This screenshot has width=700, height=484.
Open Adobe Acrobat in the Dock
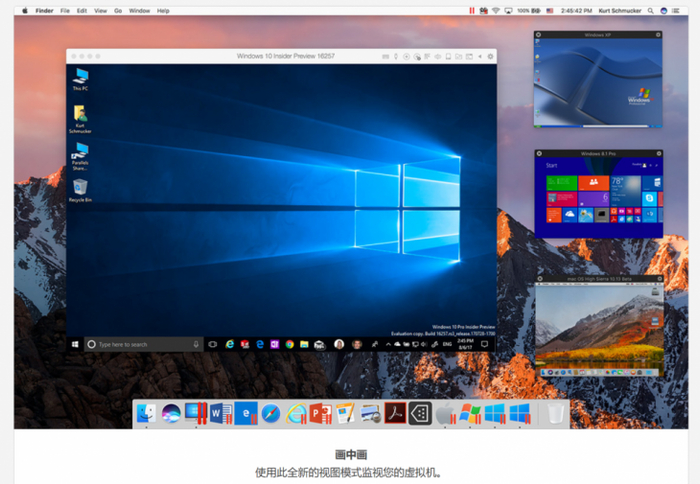[396, 413]
